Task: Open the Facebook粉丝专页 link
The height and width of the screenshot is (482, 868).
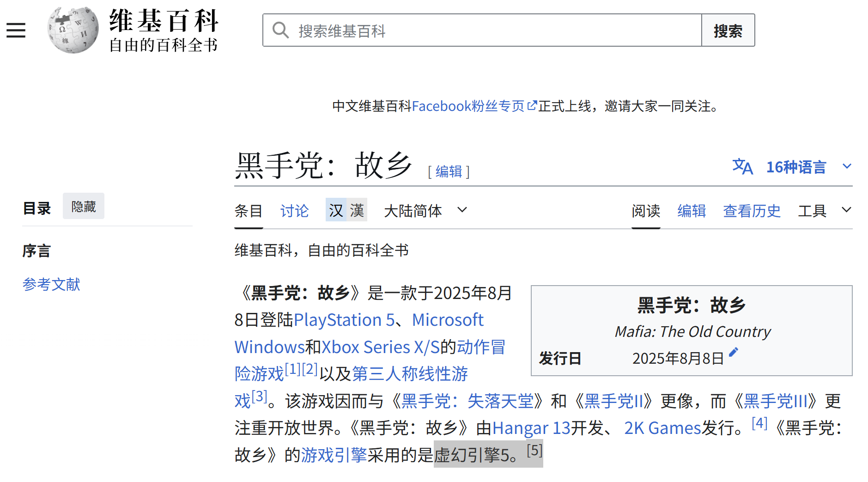Action: tap(468, 106)
